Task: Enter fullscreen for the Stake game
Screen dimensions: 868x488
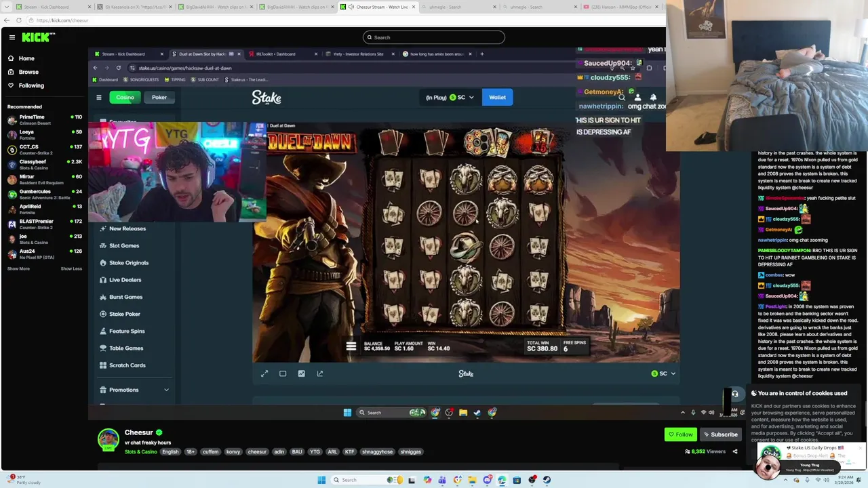Action: (264, 373)
